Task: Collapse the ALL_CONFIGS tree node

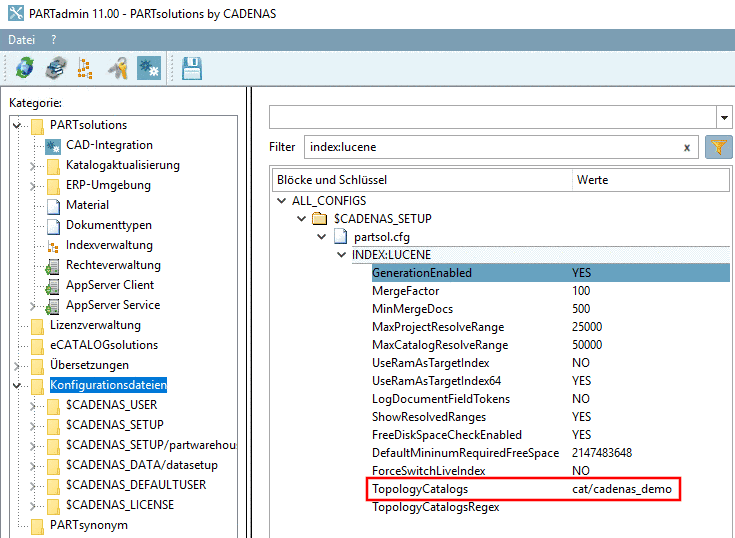Action: pyautogui.click(x=281, y=201)
